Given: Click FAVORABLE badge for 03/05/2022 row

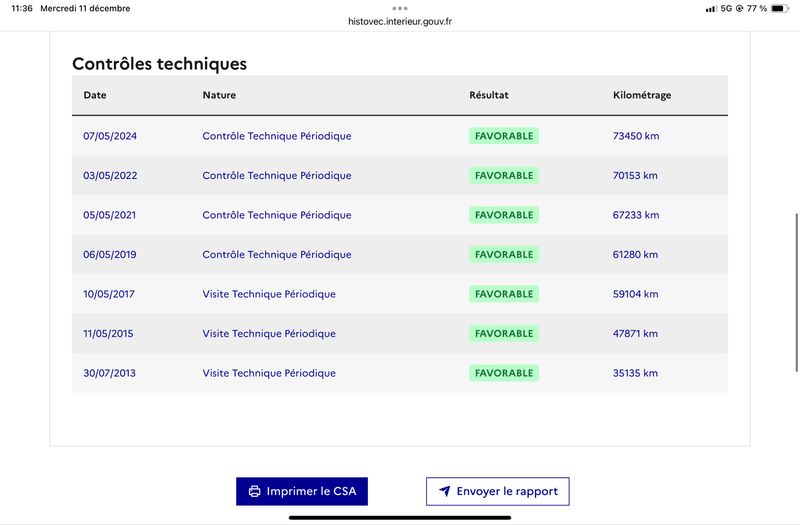Looking at the screenshot, I should click(x=504, y=176).
